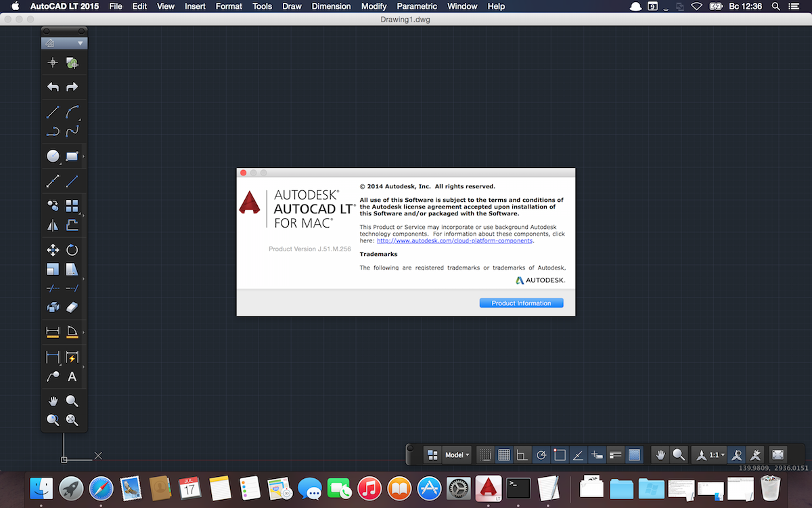Select the Linear dimension tool

tap(53, 332)
